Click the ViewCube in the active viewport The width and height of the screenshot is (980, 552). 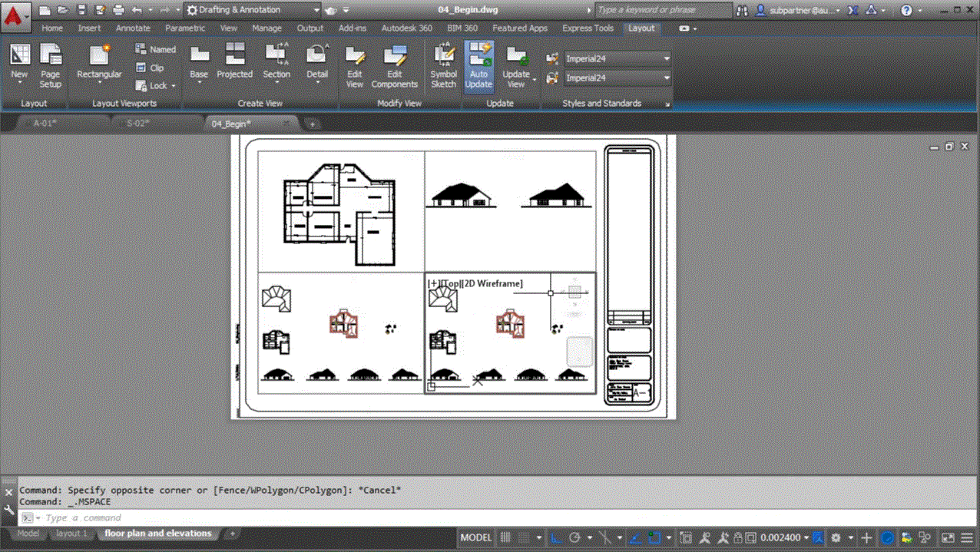(574, 293)
